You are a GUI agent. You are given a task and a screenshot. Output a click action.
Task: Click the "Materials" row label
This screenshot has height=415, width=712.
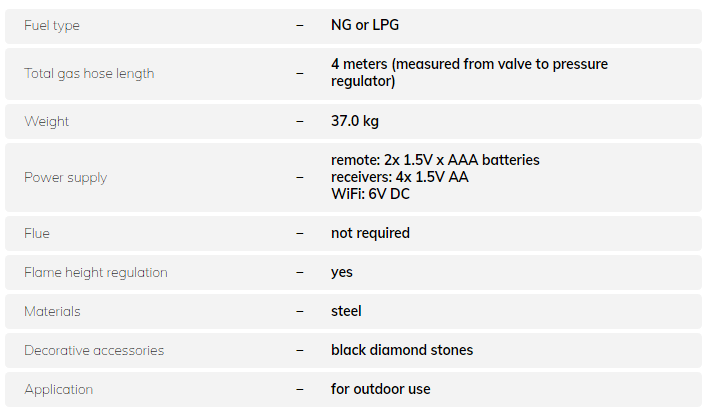click(x=52, y=311)
